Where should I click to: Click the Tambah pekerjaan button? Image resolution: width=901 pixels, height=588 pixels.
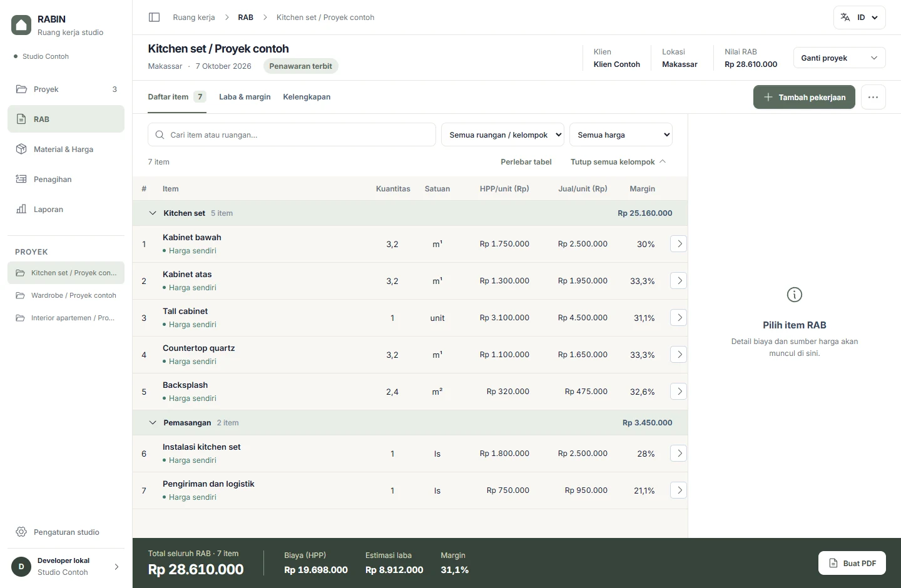point(804,97)
